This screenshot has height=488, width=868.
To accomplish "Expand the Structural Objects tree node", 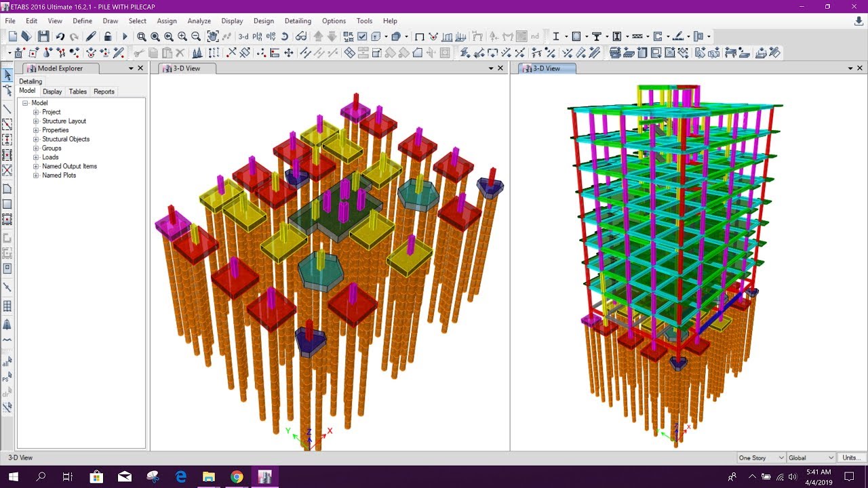I will [35, 139].
